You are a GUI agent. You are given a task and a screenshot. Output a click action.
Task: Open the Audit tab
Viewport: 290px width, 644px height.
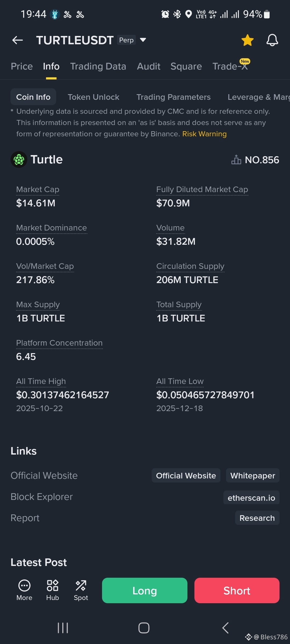point(149,66)
